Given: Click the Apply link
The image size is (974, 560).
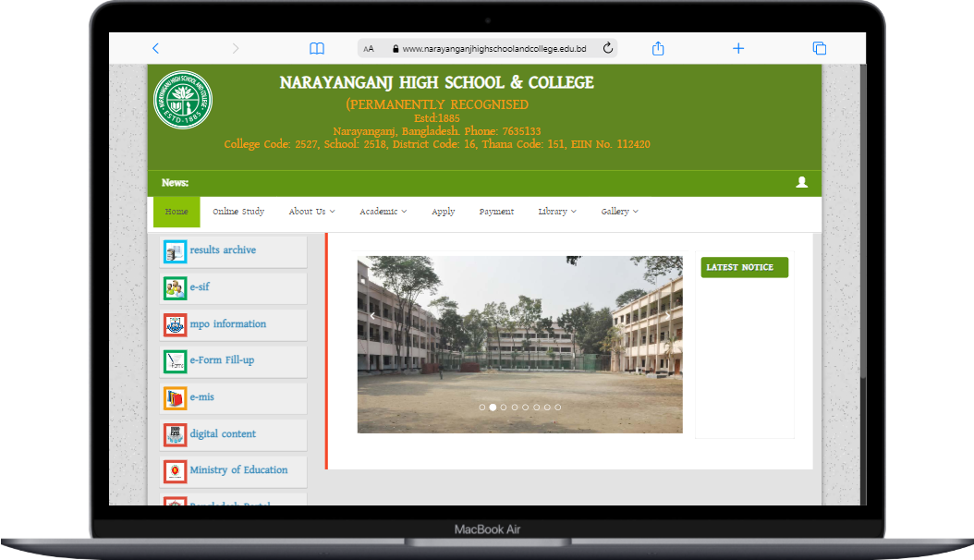Looking at the screenshot, I should 443,212.
